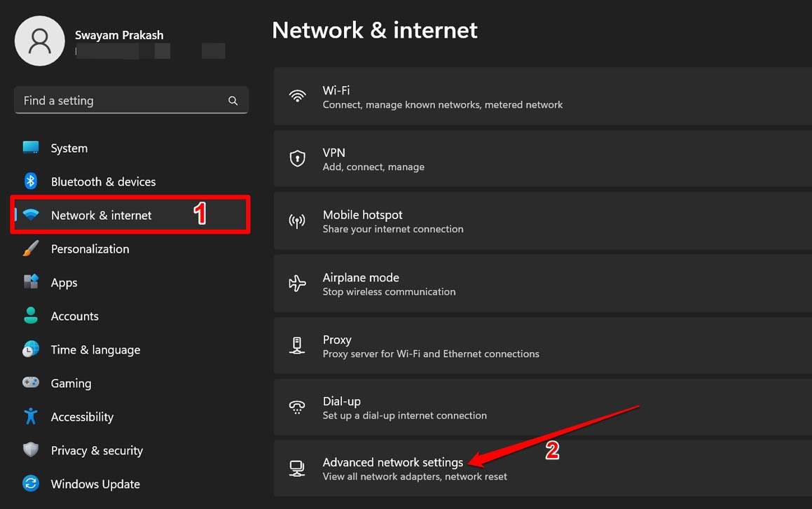This screenshot has height=509, width=812.
Task: Open Mobile hotspot settings card
Action: point(542,221)
